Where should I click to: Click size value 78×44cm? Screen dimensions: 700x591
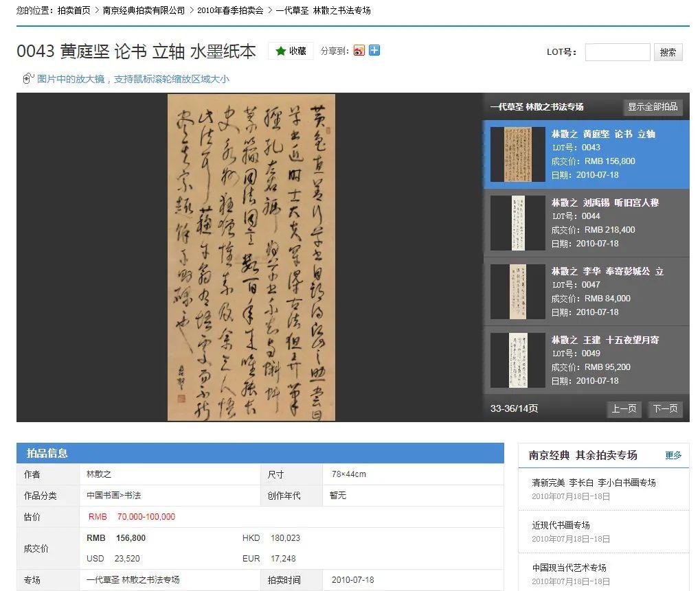(x=349, y=474)
